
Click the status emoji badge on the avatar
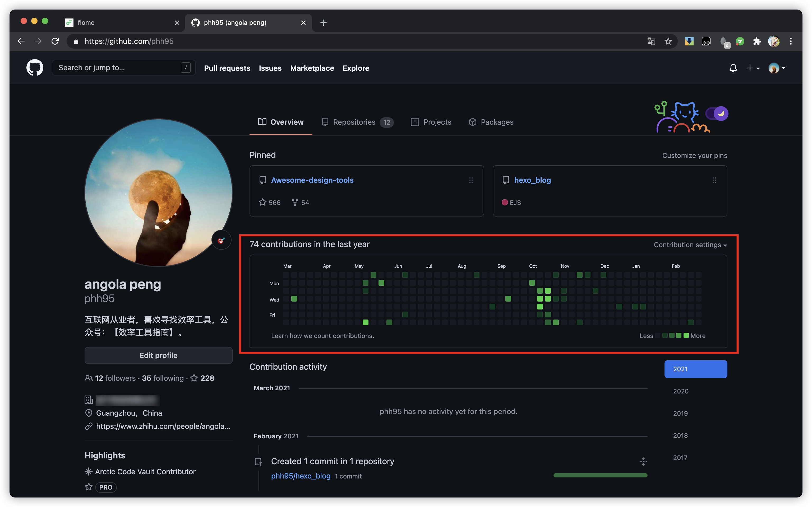pyautogui.click(x=221, y=240)
